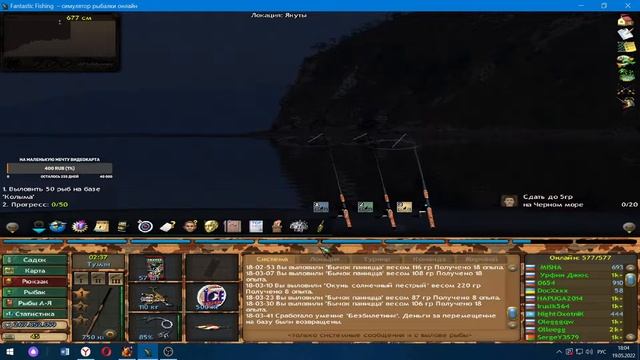Screen dimensions: 640x360
Task: Click the fisherman in boat sidebar icon
Action: 627,102
